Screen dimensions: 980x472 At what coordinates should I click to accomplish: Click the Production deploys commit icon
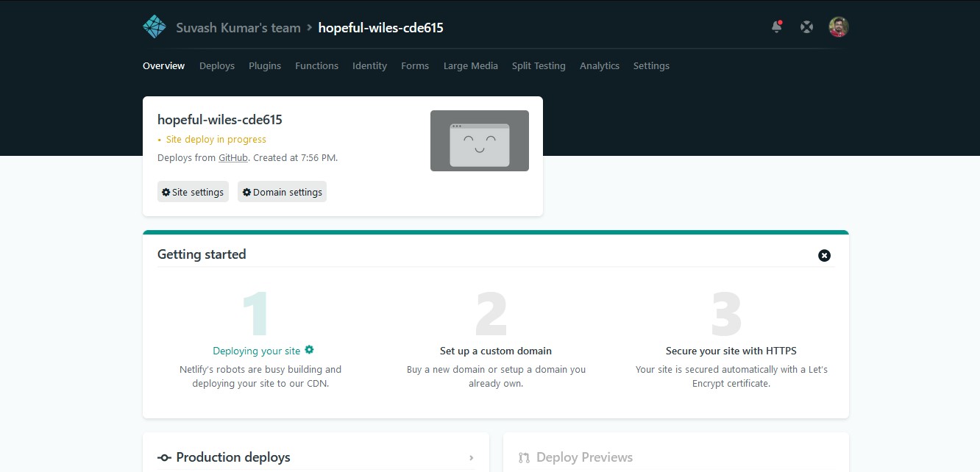[x=164, y=457]
